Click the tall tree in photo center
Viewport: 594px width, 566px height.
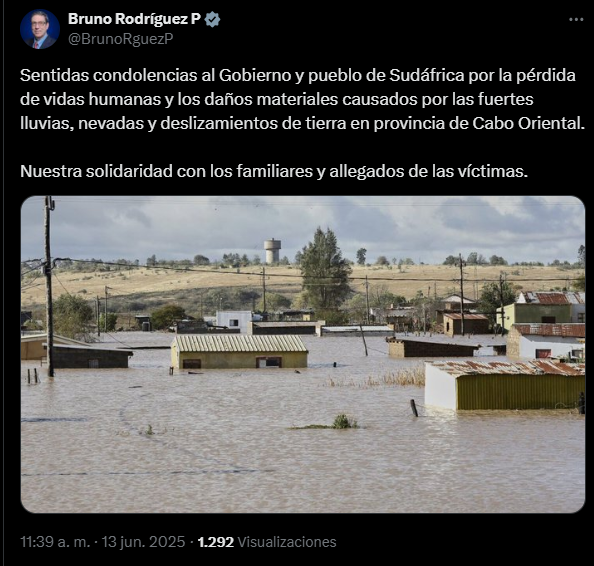click(x=325, y=271)
